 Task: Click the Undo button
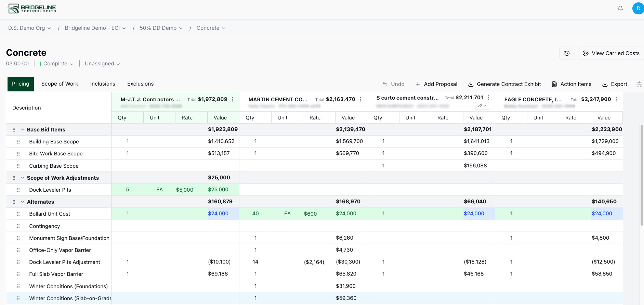tap(393, 84)
